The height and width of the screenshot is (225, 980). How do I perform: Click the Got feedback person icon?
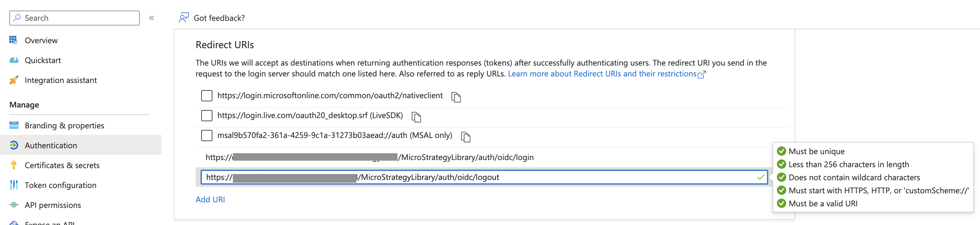[x=184, y=18]
